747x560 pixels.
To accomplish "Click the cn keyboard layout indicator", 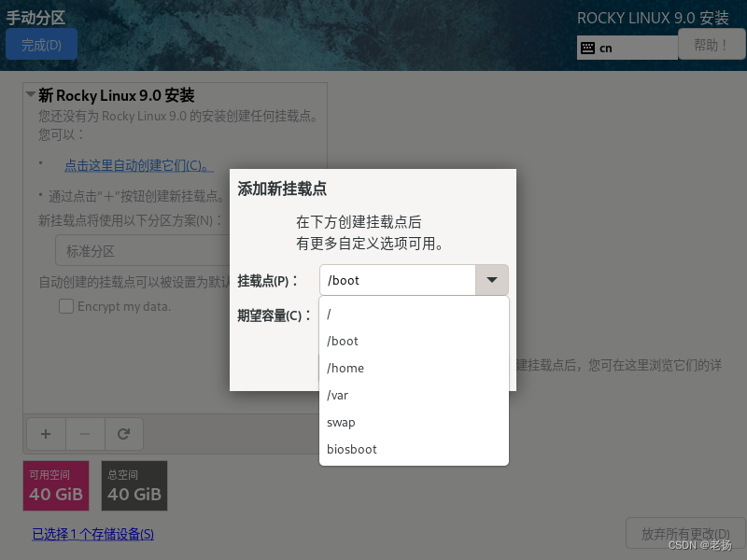I will [627, 49].
